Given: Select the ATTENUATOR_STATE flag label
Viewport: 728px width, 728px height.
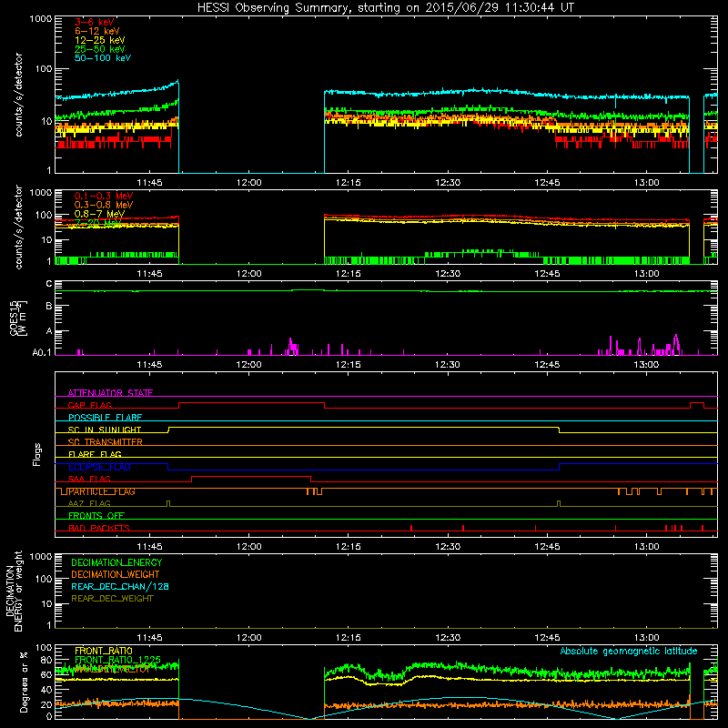Looking at the screenshot, I should (x=110, y=393).
